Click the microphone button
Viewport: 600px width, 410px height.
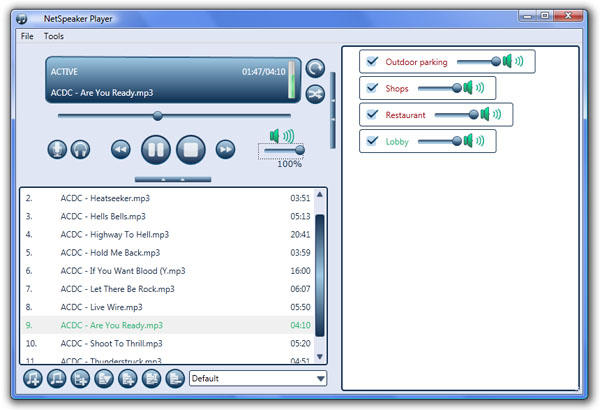click(57, 149)
